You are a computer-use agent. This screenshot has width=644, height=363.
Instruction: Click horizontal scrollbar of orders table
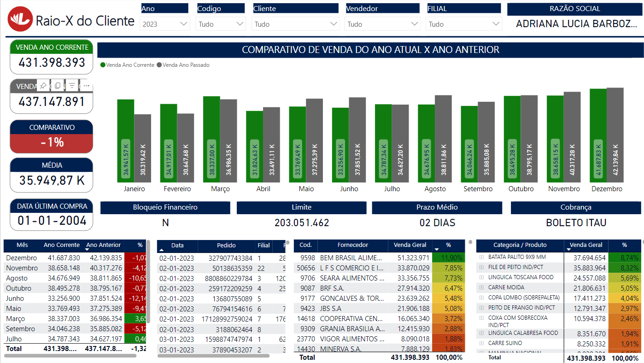[x=214, y=356]
